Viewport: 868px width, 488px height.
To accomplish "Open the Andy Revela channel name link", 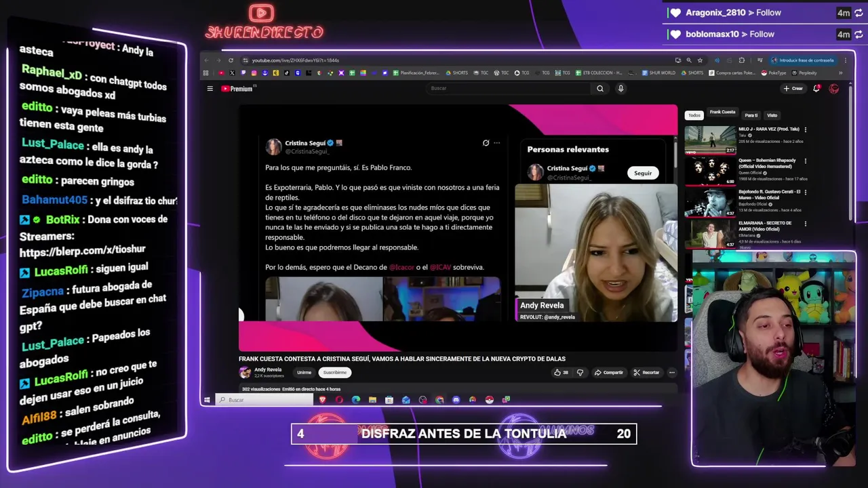I will click(268, 369).
